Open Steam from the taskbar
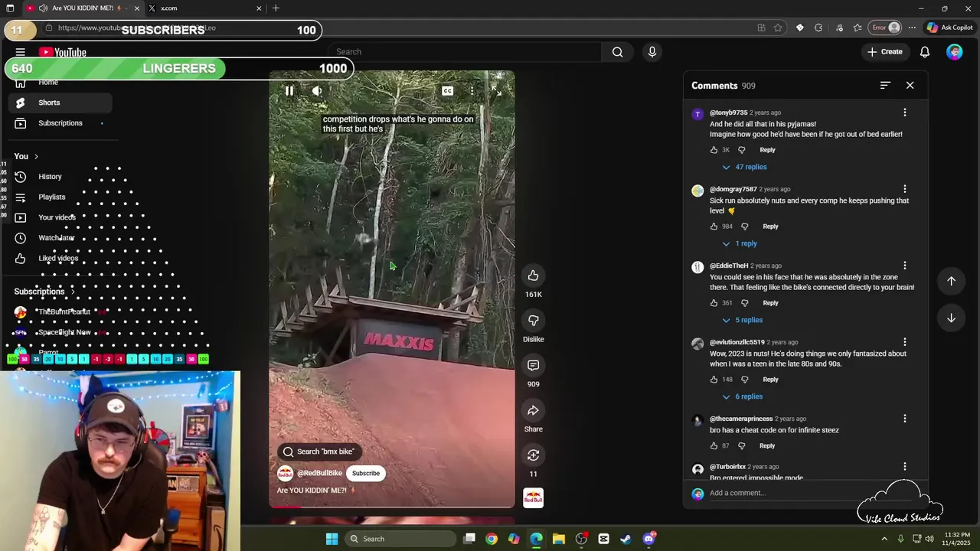This screenshot has height=551, width=980. click(x=626, y=539)
